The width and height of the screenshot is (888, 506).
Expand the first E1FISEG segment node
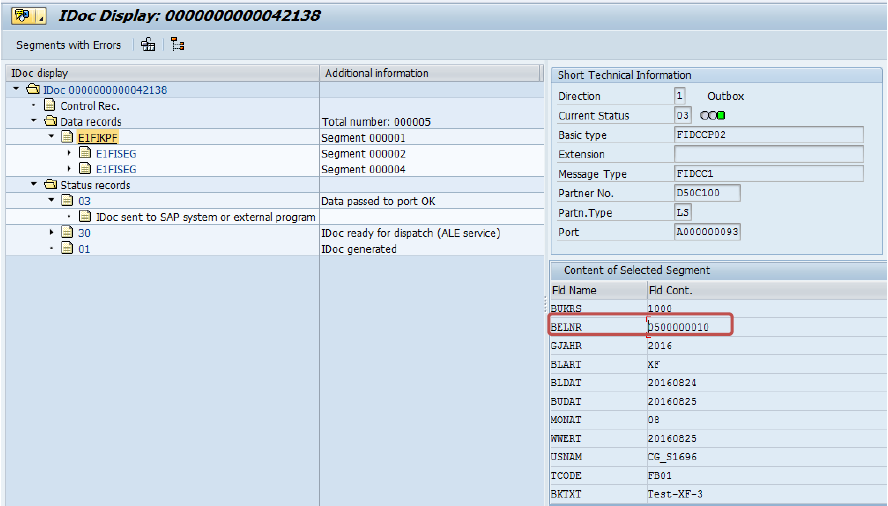click(69, 154)
